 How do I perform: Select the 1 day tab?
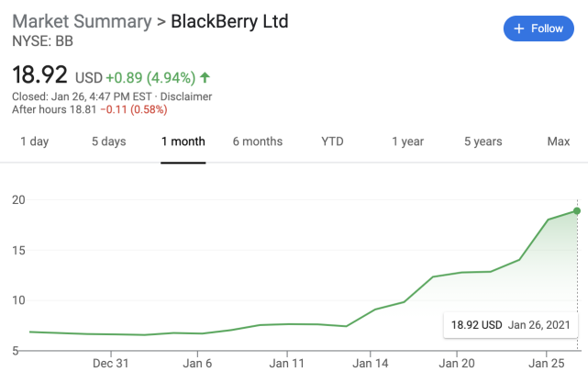pos(34,141)
